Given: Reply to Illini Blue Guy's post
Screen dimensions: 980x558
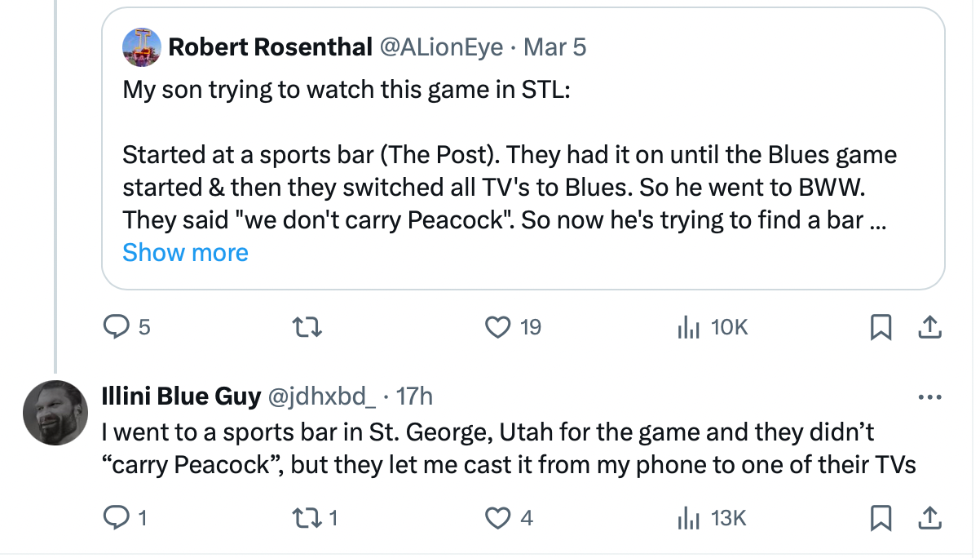Looking at the screenshot, I should tap(115, 517).
